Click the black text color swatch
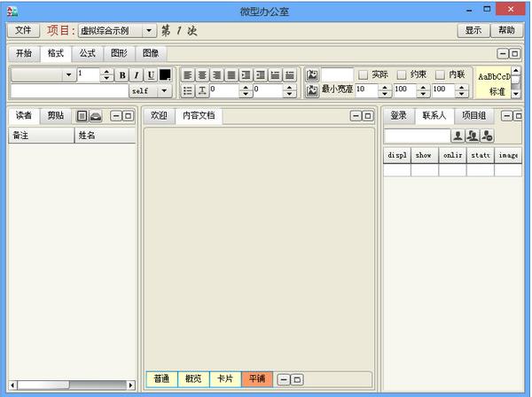The width and height of the screenshot is (532, 397). tap(165, 75)
